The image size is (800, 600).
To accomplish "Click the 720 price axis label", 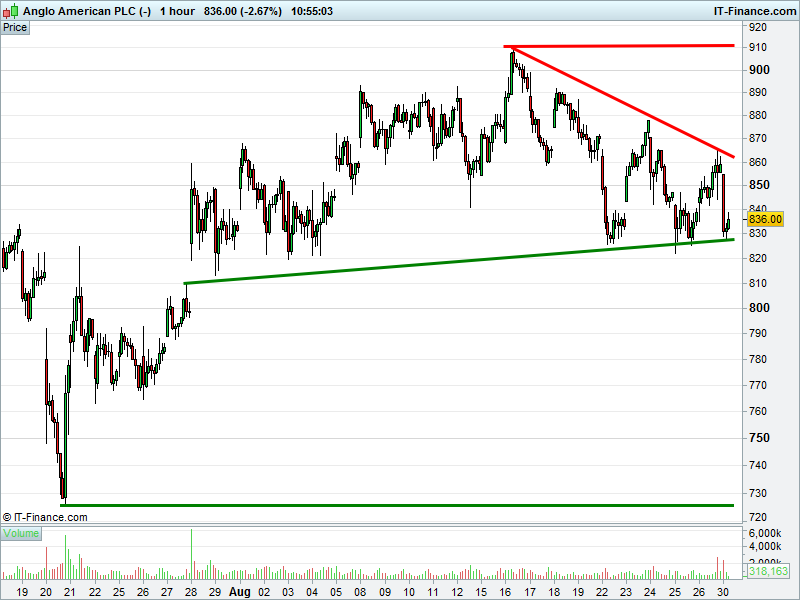I will [758, 517].
